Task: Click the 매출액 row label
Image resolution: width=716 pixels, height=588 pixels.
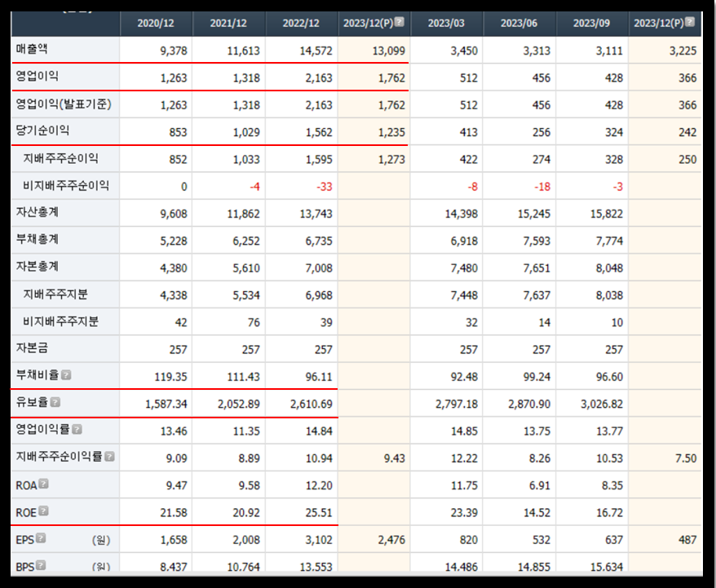Action: [x=32, y=49]
